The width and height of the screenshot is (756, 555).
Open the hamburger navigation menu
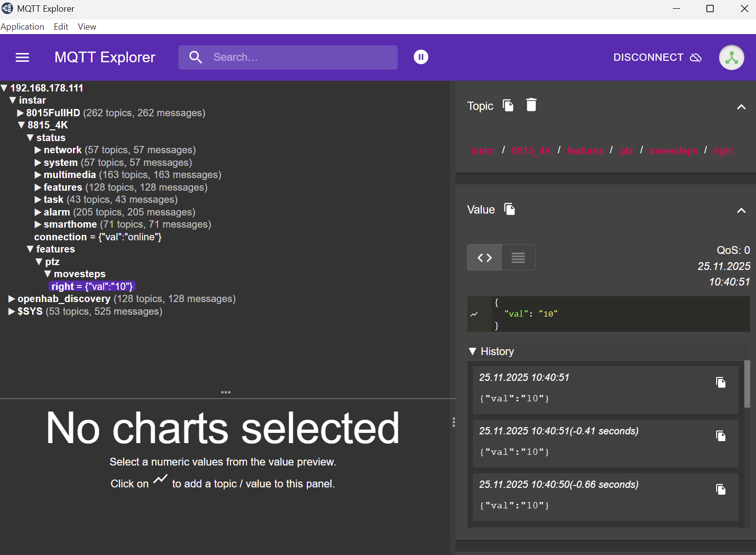(22, 57)
